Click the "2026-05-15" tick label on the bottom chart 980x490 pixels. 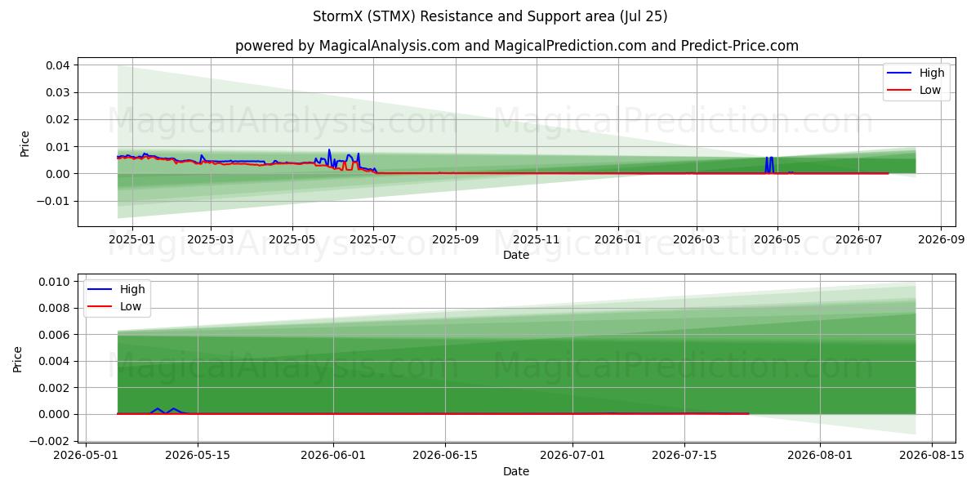[198, 456]
